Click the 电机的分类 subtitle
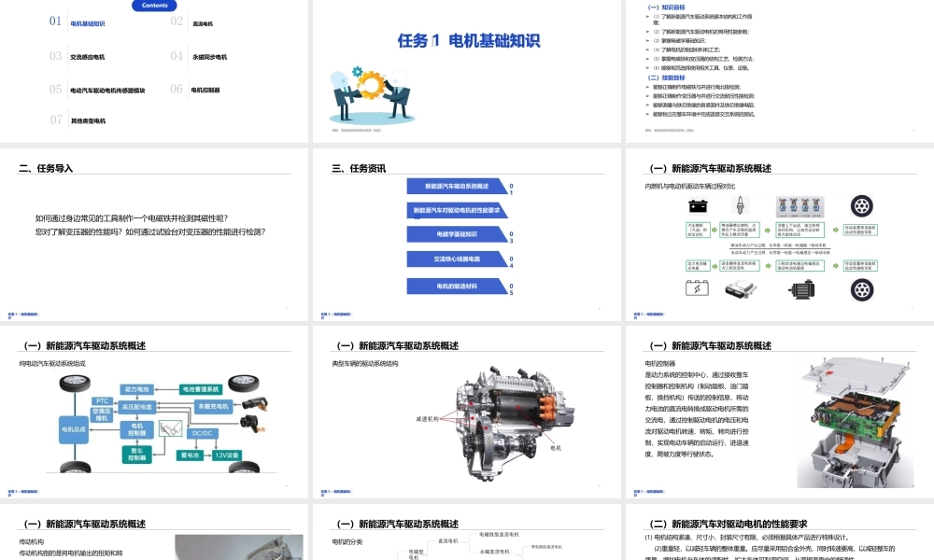Screen dimensions: 934x560 pos(347,542)
